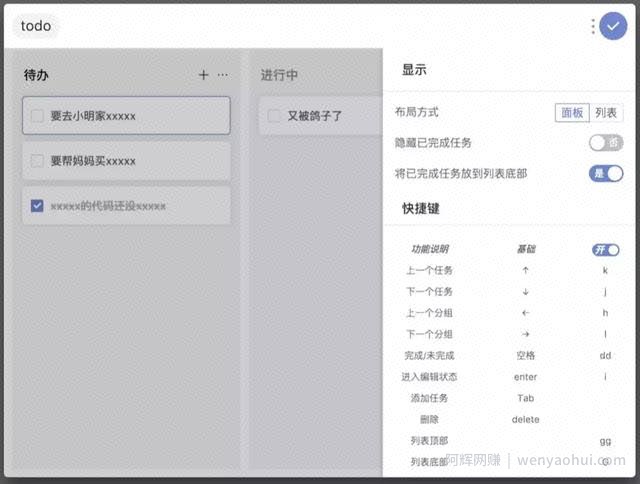Click the 上一个分组 shortcut row
The height and width of the screenshot is (484, 640).
tap(507, 313)
